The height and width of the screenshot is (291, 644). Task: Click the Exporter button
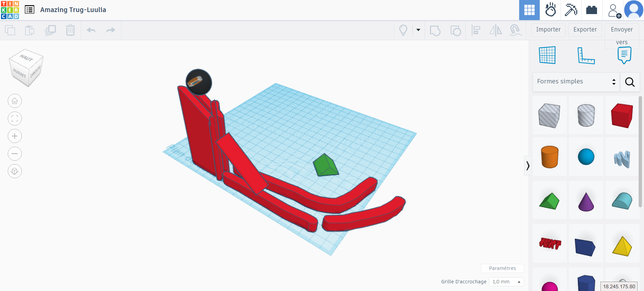(x=585, y=29)
